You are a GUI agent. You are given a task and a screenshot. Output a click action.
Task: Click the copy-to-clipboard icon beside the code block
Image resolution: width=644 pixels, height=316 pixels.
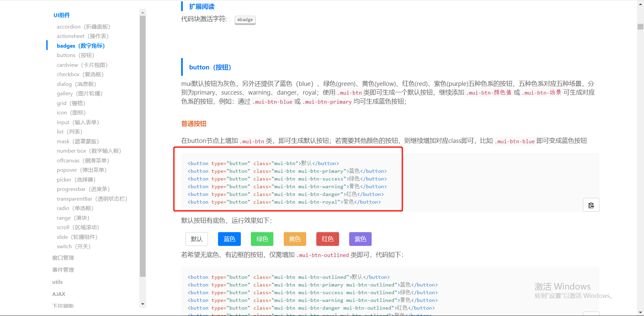591,205
